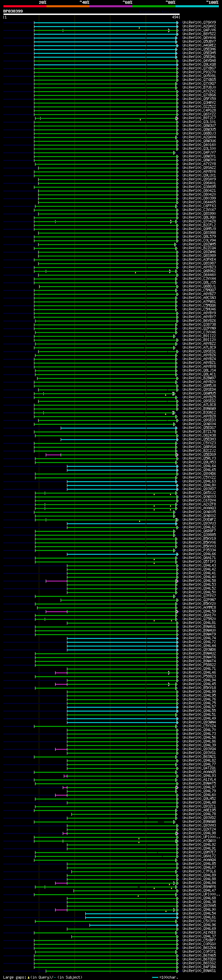Click UniRef100_Q40160 label
Viewport: 222px width, 980px height.
point(199,145)
